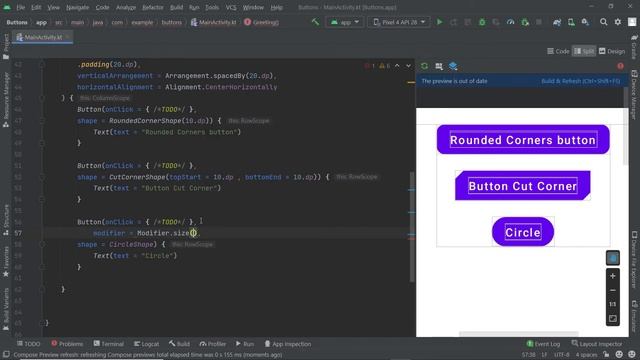Go to previous highlighted error arrow

397,66
